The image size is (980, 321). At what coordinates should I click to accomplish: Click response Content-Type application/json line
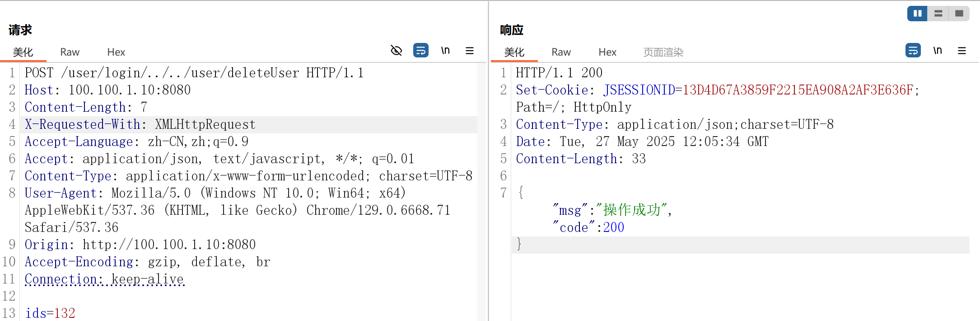675,124
